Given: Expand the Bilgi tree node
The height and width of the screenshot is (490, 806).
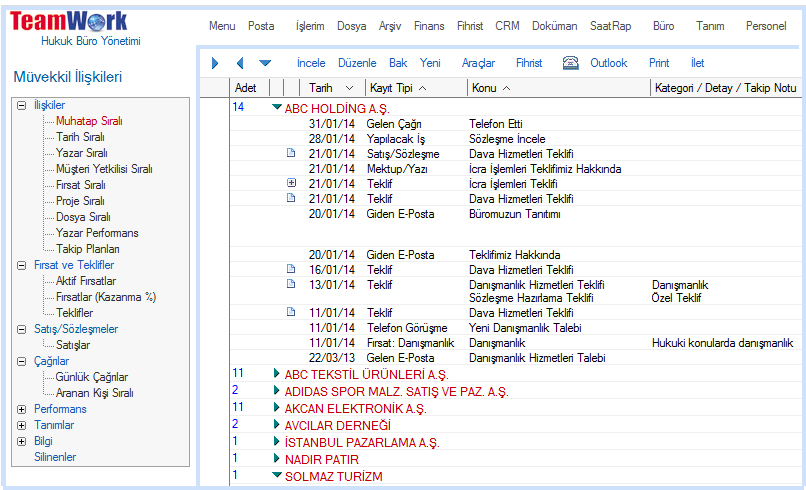Looking at the screenshot, I should click(22, 441).
